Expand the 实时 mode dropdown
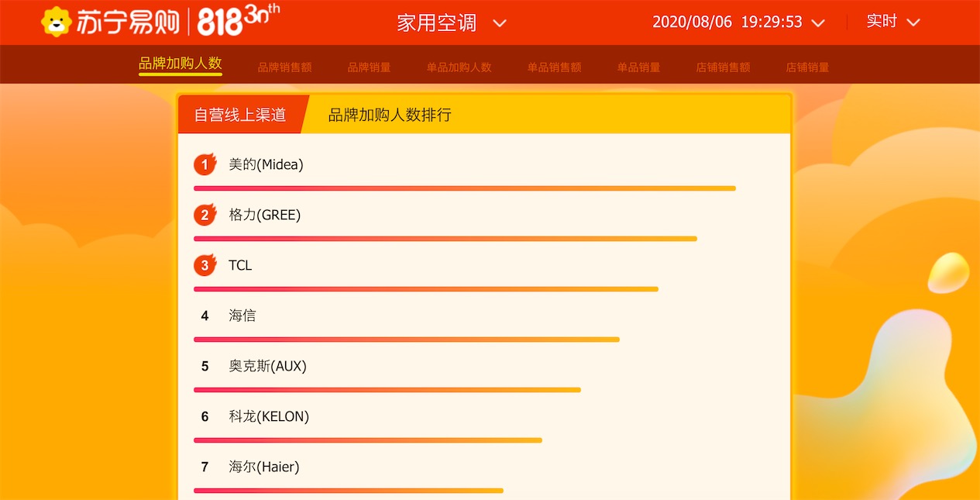Viewport: 980px width, 500px height. point(913,22)
